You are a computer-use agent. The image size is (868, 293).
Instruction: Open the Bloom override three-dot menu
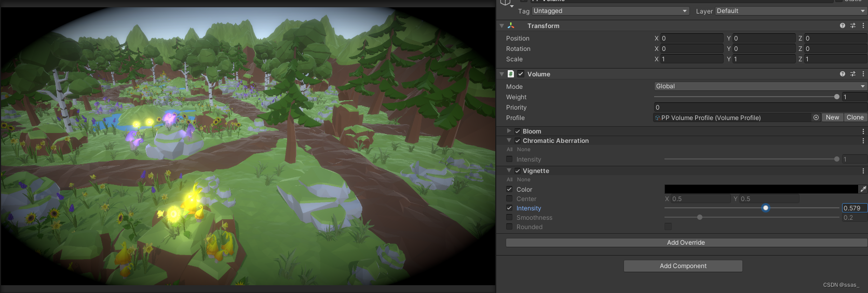(863, 131)
